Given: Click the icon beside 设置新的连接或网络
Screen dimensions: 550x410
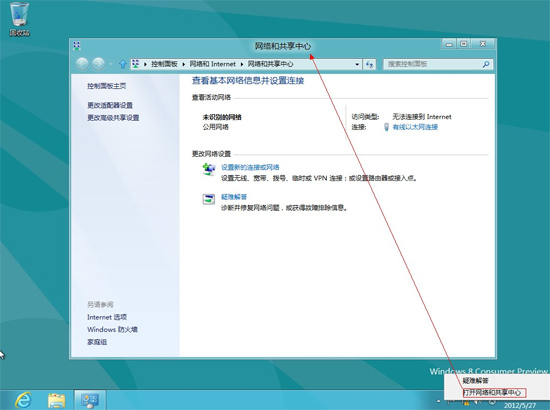Looking at the screenshot, I should (209, 169).
